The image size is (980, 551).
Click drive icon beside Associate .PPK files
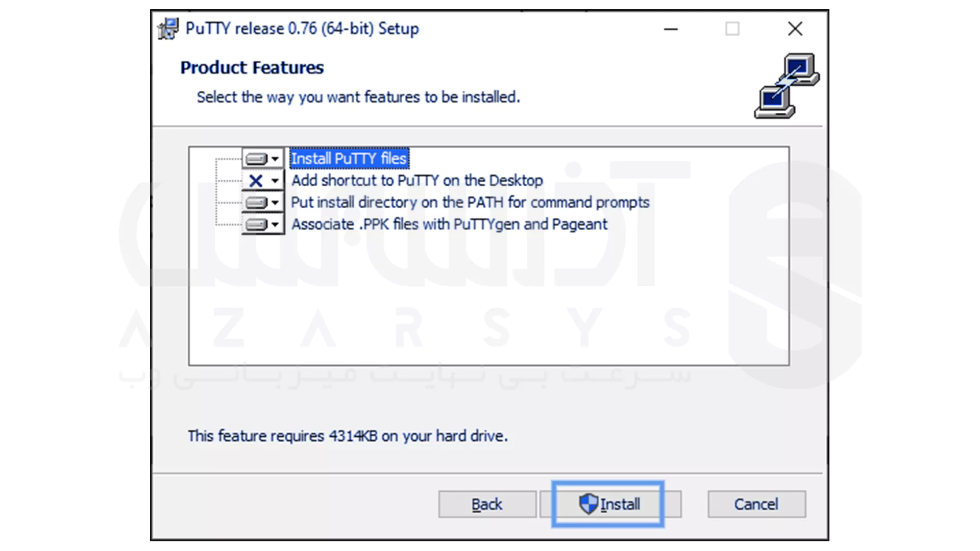point(256,224)
